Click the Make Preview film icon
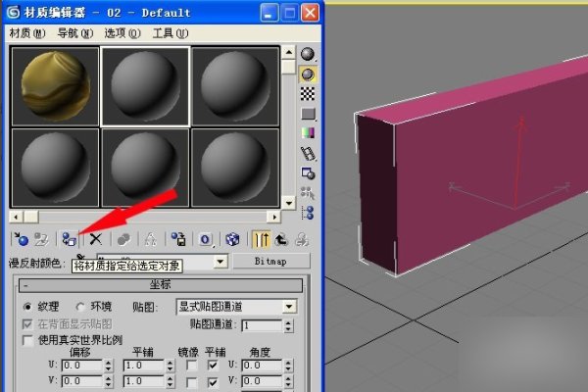Image resolution: width=588 pixels, height=392 pixels. (308, 153)
